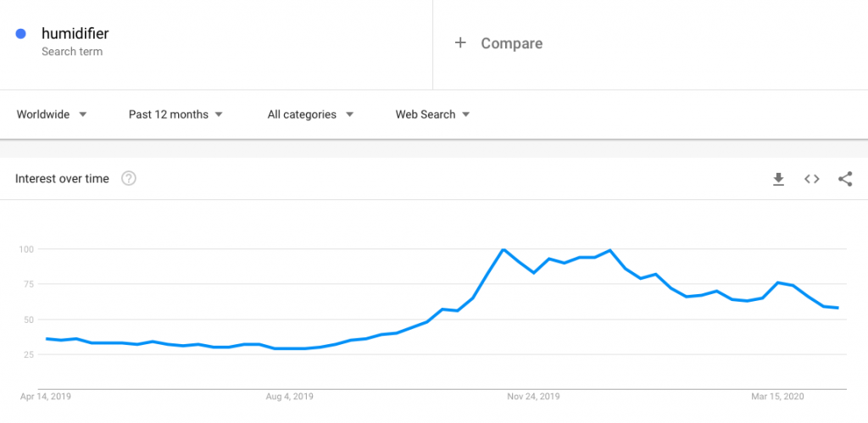Open the All categories dropdown

[x=310, y=114]
